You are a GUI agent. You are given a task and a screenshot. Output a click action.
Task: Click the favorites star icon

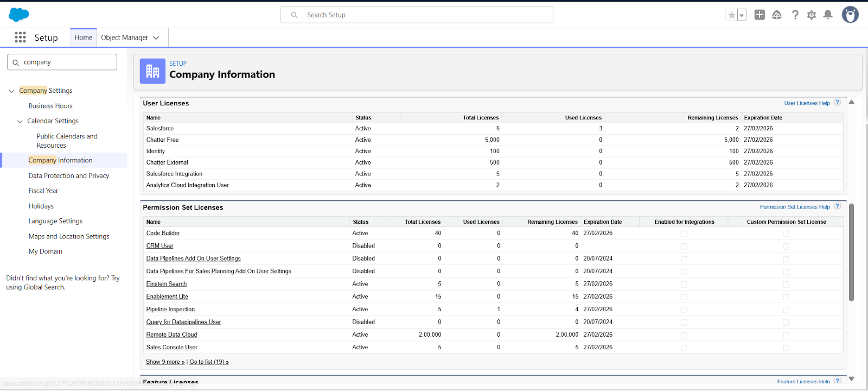731,15
